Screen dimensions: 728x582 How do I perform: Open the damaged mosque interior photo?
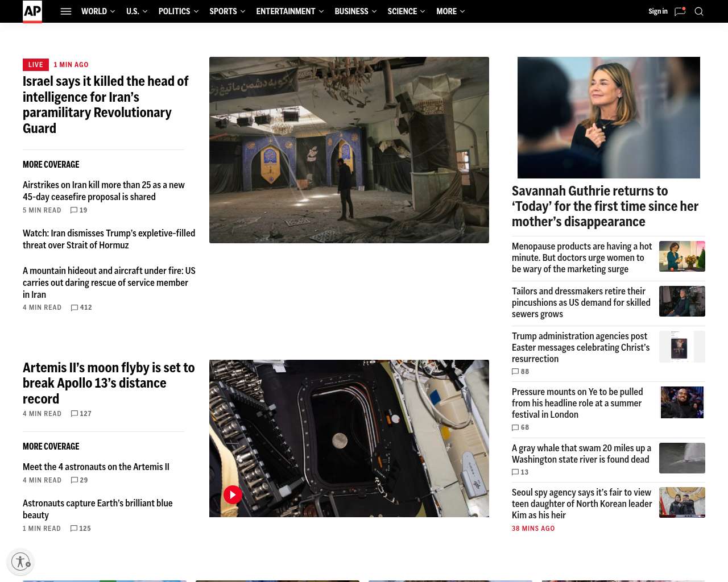click(x=349, y=150)
